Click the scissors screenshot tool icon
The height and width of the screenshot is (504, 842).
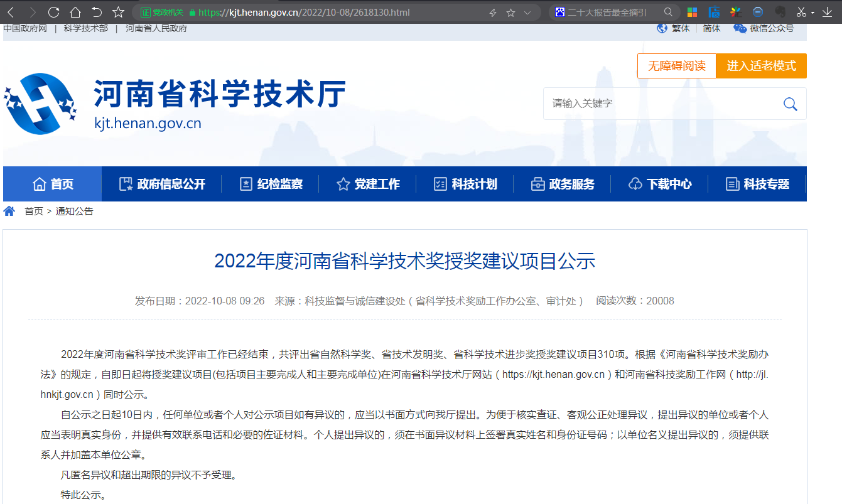801,11
